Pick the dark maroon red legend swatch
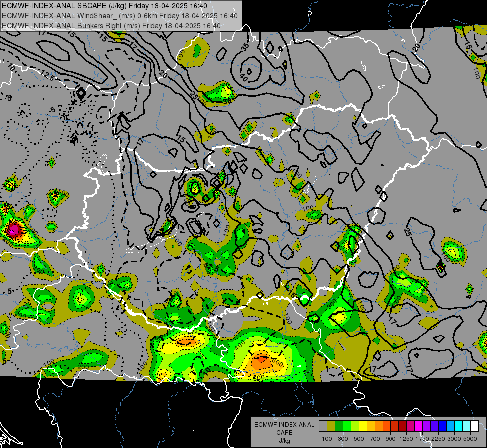 point(403,426)
